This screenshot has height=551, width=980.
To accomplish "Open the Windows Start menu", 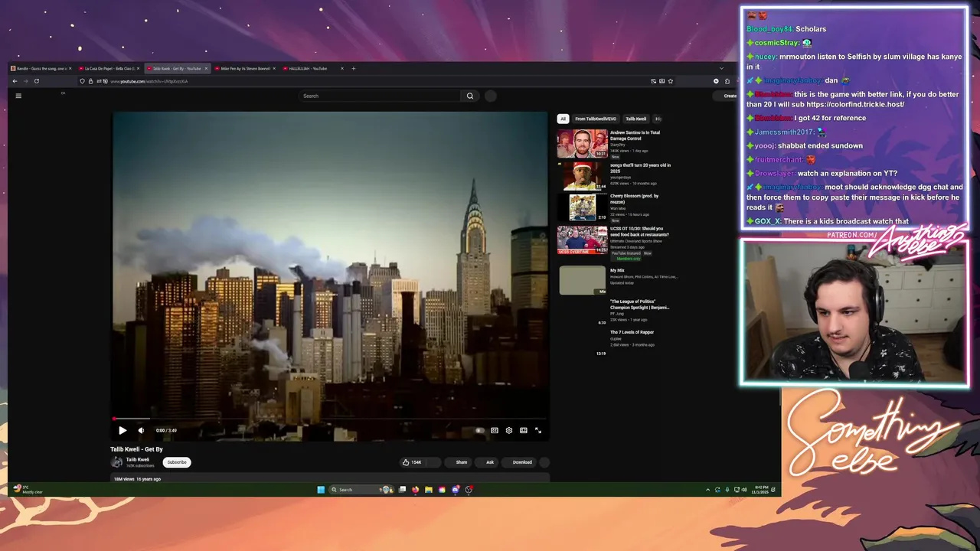I will 321,490.
